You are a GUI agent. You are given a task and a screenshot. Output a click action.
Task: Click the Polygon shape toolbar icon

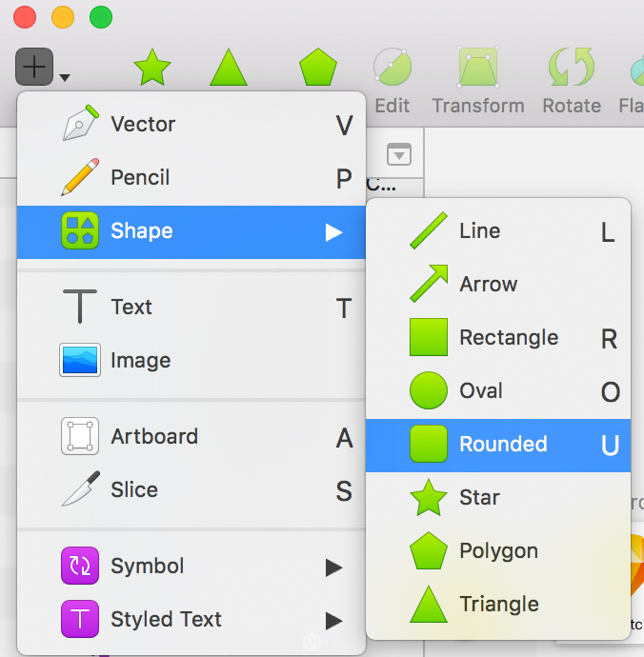coord(318,67)
